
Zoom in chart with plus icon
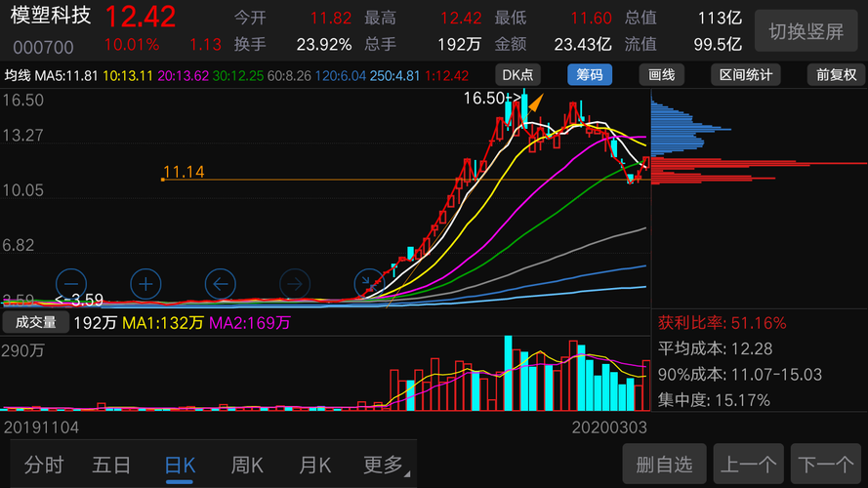click(145, 284)
